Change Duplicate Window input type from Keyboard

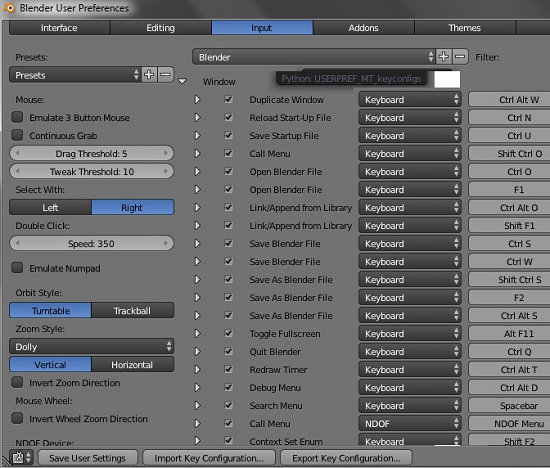[x=410, y=100]
